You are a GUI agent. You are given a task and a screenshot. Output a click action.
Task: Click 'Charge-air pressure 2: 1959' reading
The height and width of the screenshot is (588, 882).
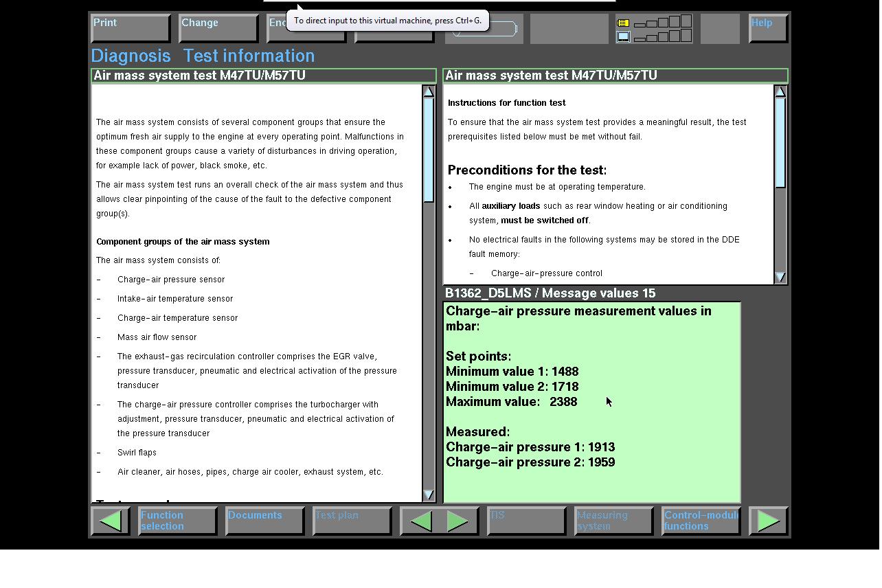[x=530, y=462]
